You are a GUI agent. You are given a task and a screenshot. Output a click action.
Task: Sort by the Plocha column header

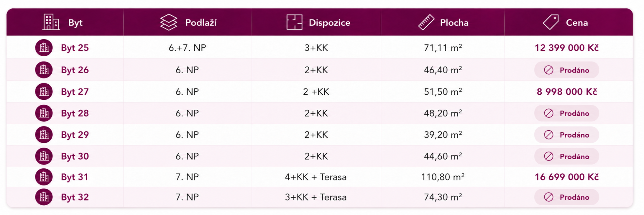coord(454,23)
